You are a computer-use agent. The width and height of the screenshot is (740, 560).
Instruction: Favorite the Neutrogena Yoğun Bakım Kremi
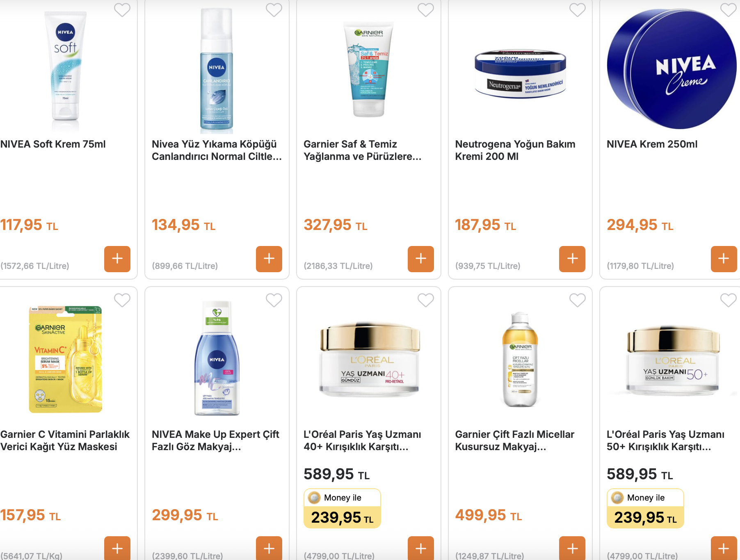[x=578, y=9]
